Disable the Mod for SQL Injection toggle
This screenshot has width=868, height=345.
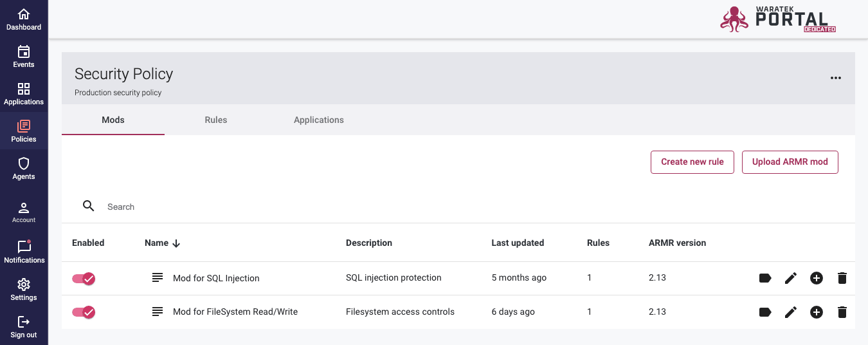tap(84, 278)
